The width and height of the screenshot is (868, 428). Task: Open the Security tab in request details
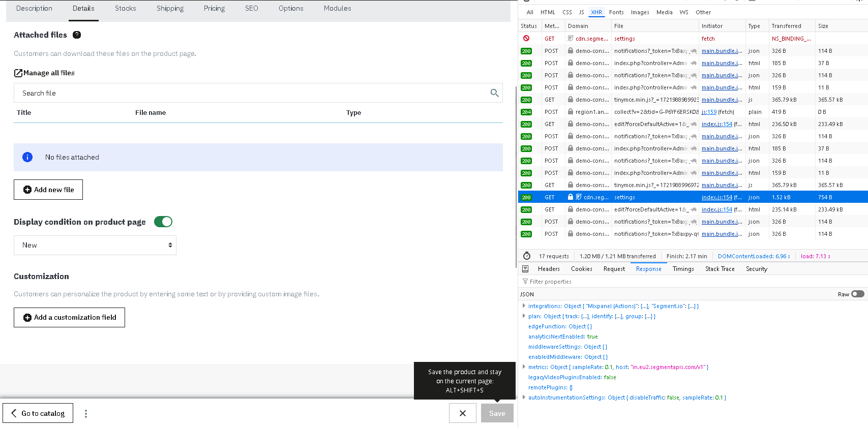[x=757, y=269]
